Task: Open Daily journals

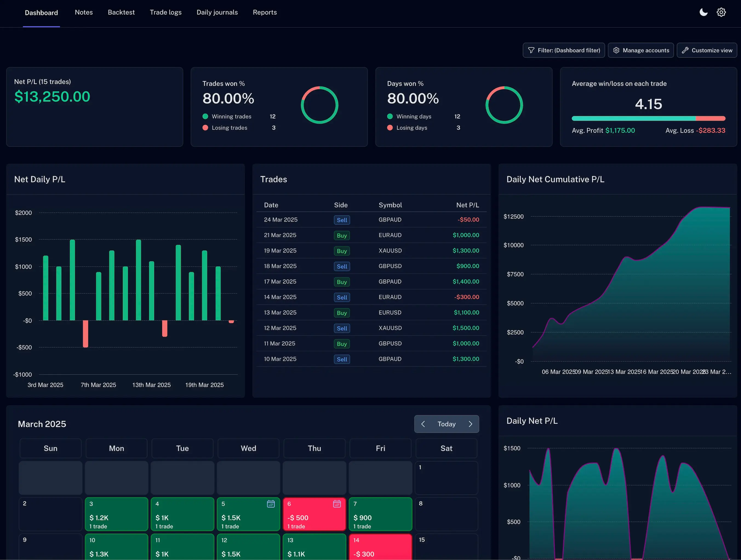Action: (217, 12)
